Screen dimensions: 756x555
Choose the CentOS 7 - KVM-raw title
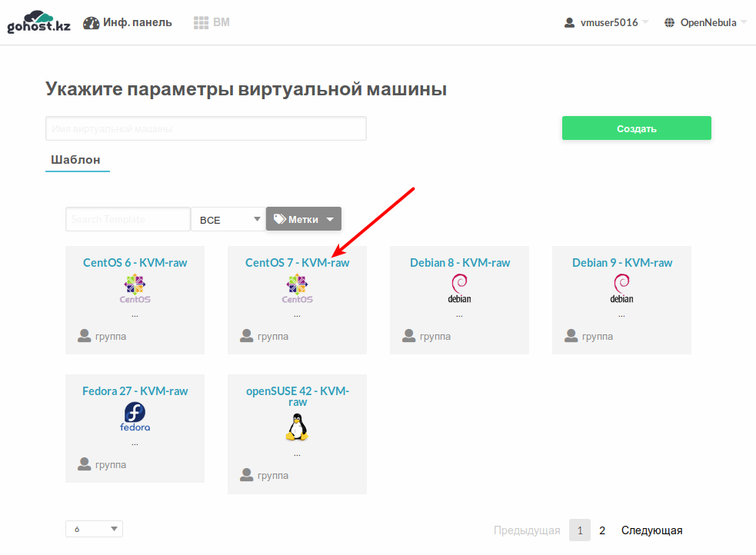pyautogui.click(x=297, y=263)
